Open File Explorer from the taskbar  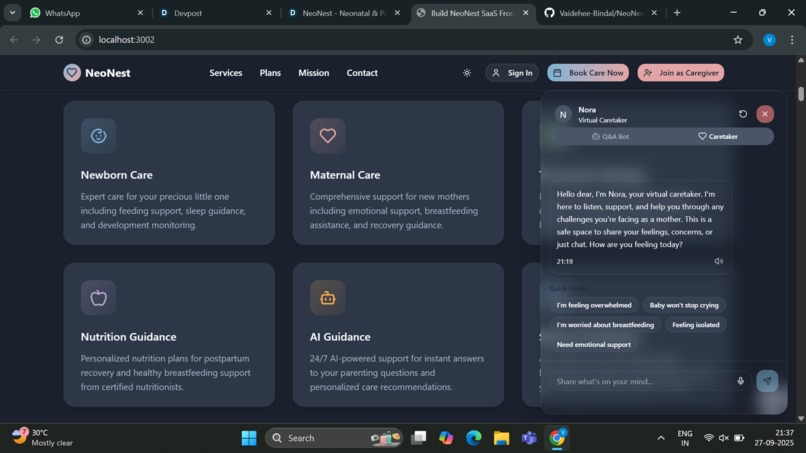[501, 438]
